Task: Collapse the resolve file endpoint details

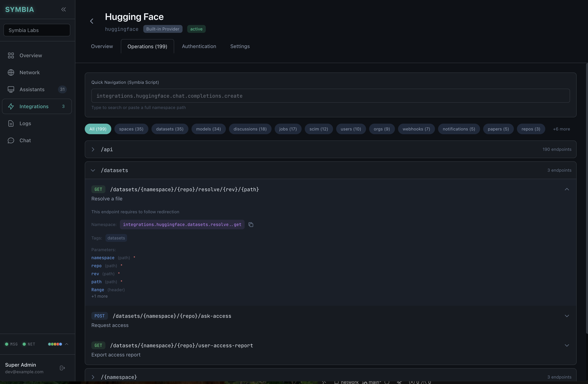Action: [x=567, y=189]
